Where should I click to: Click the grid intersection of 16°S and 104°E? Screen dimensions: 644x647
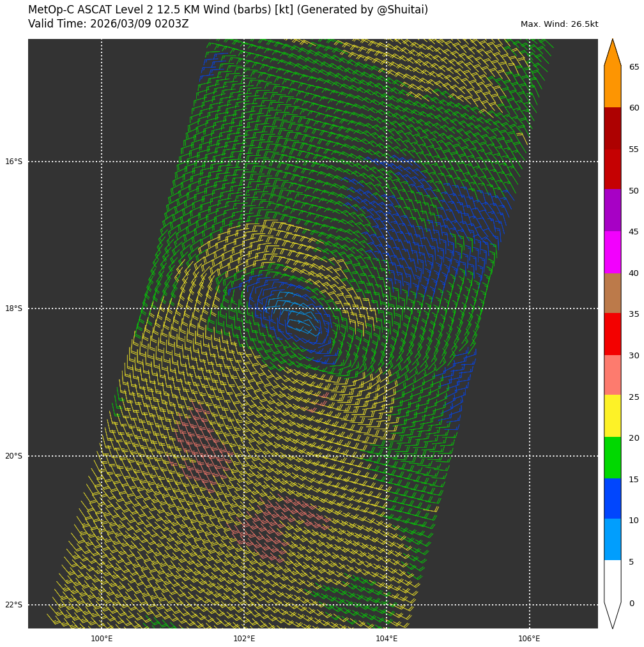[387, 162]
